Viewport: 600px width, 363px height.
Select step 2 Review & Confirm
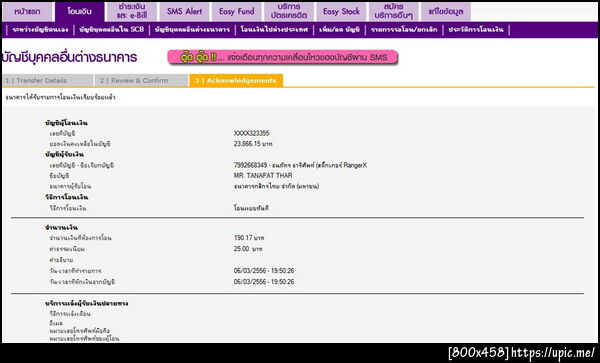141,81
